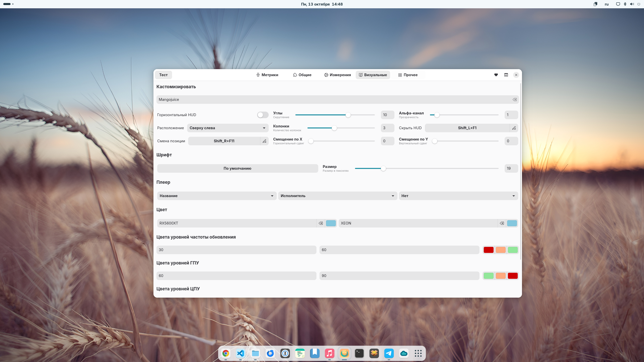This screenshot has width=644, height=362.
Task: Switch to the Метрики tab
Action: (267, 75)
